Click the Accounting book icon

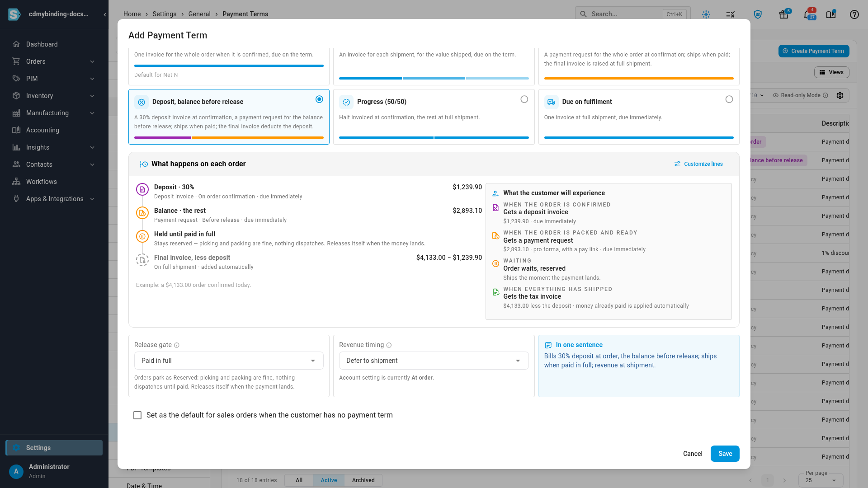tap(16, 130)
